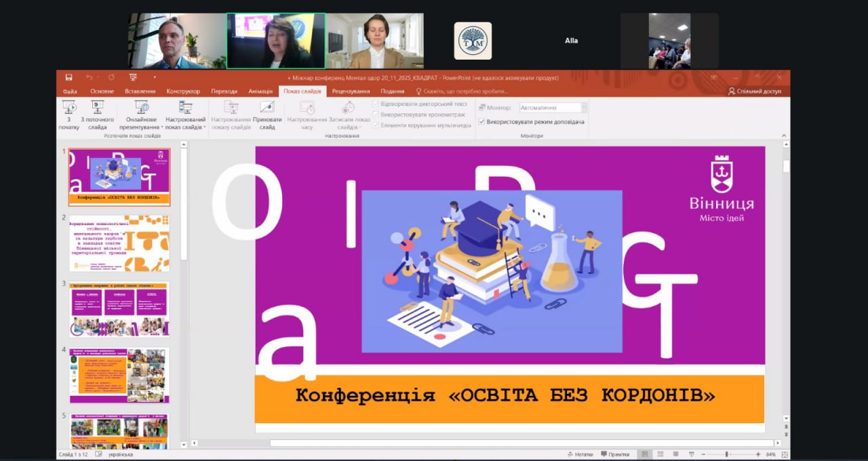Click the zoom slider handle
This screenshot has height=461, width=868.
pos(726,454)
